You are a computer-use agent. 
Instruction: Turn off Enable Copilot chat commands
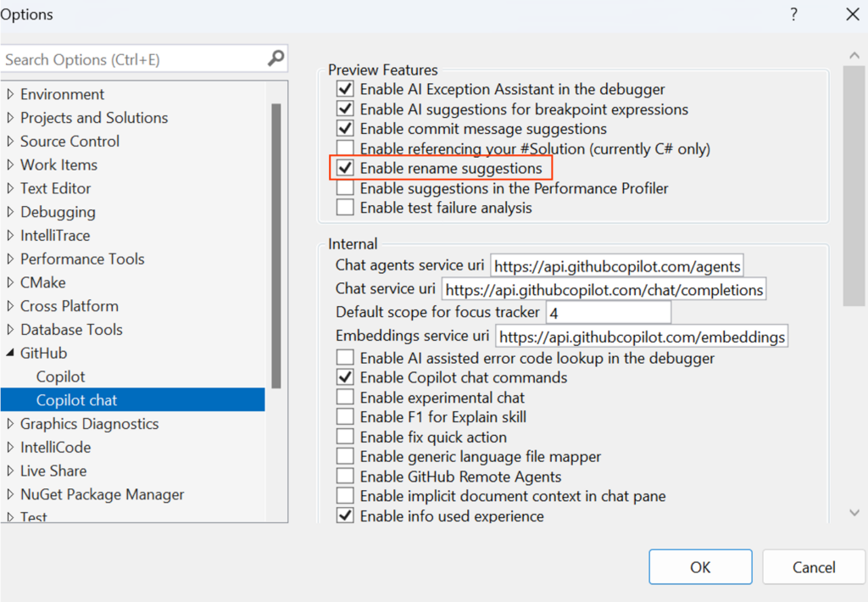[x=345, y=377]
